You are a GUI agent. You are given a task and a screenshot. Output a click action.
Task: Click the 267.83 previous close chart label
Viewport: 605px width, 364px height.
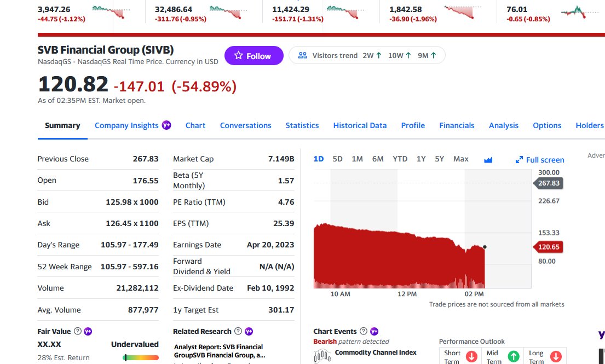[548, 183]
